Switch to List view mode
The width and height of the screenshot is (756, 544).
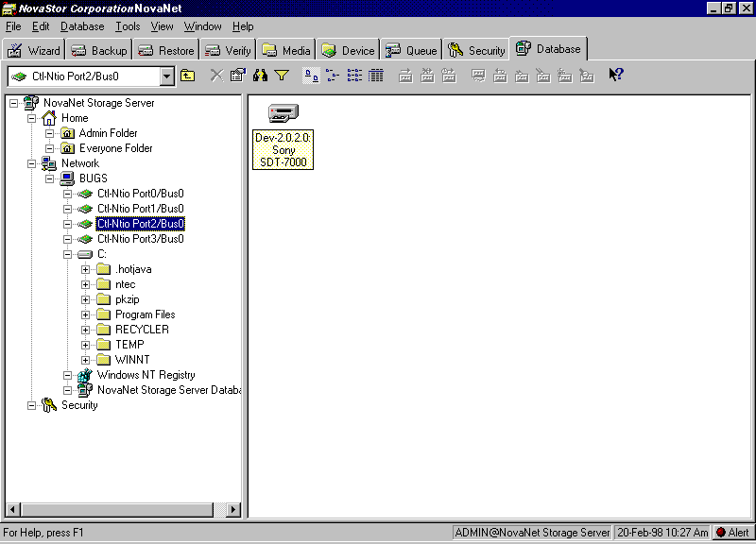point(354,76)
